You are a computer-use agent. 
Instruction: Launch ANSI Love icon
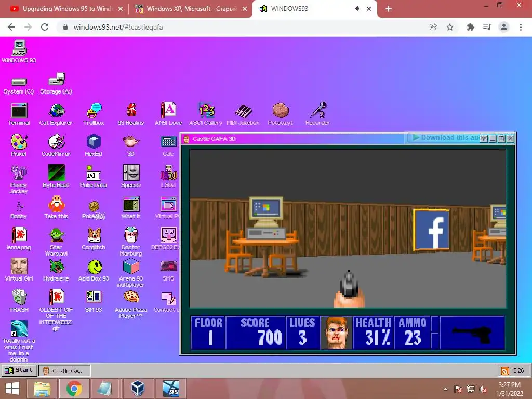168,114
